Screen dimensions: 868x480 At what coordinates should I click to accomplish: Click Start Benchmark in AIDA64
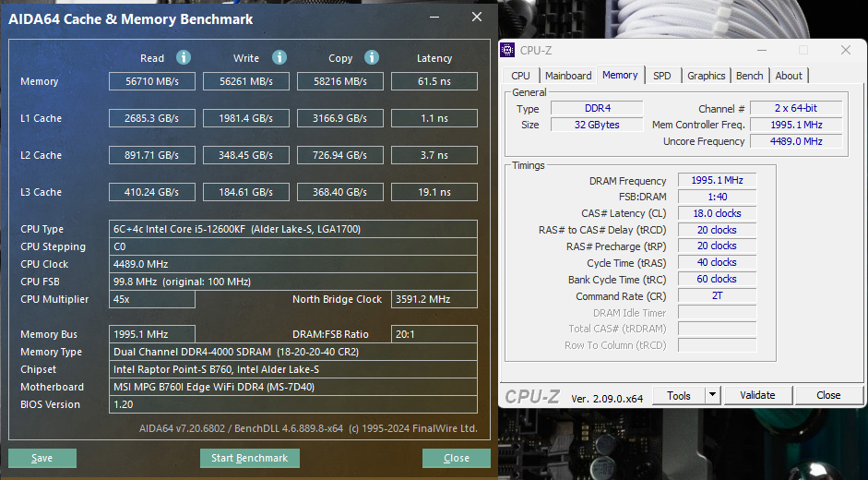250,458
